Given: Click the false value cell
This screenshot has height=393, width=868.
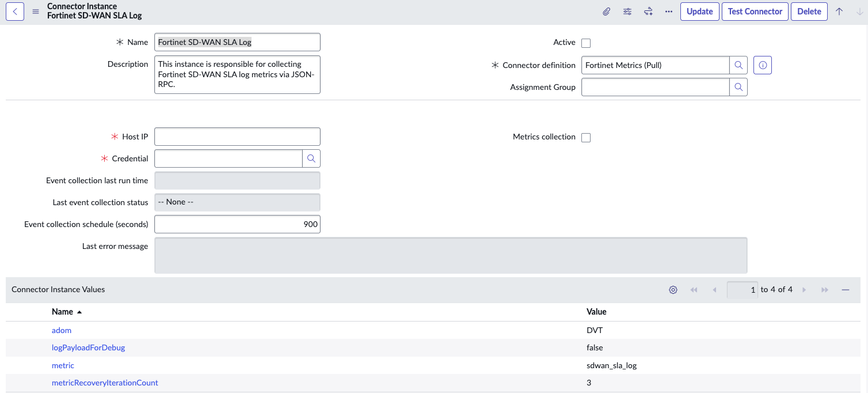Looking at the screenshot, I should pyautogui.click(x=595, y=347).
